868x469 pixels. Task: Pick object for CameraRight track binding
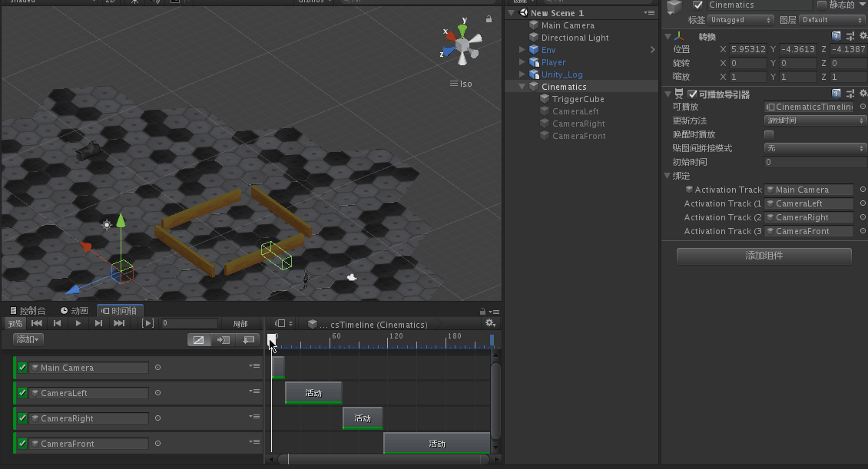point(157,418)
